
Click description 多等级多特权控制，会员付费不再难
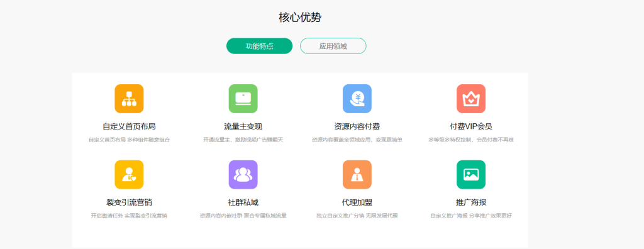(471, 140)
